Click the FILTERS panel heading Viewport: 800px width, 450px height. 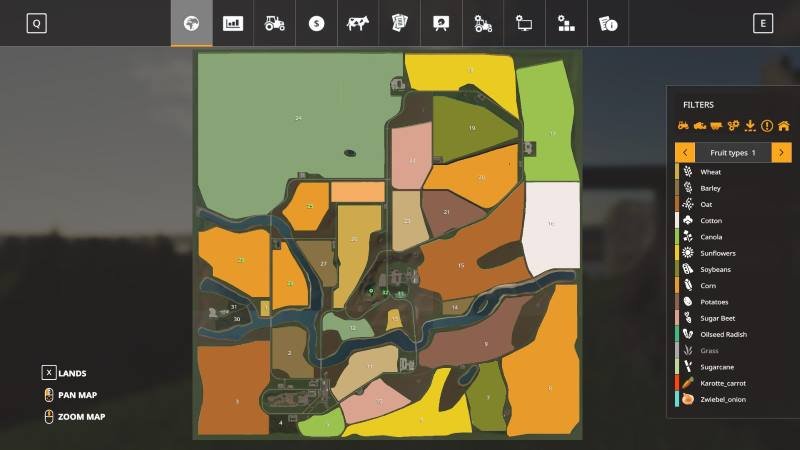698,105
